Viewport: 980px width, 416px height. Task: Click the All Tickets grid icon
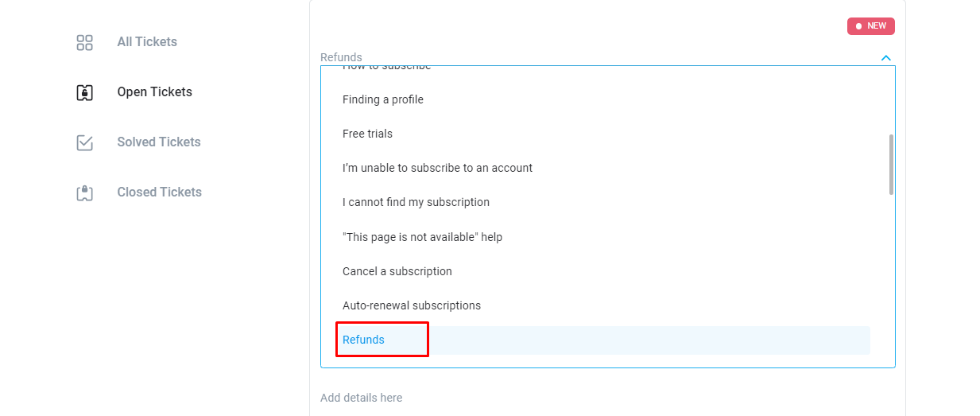(84, 42)
